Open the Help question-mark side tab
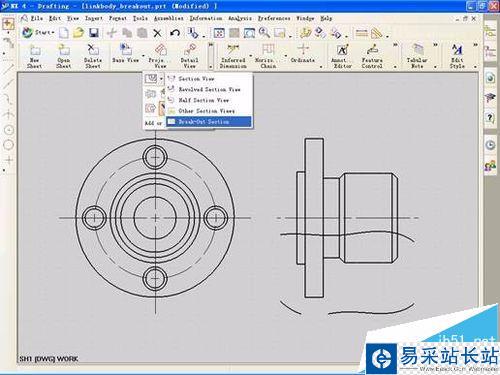The height and width of the screenshot is (375, 500). 490,118
